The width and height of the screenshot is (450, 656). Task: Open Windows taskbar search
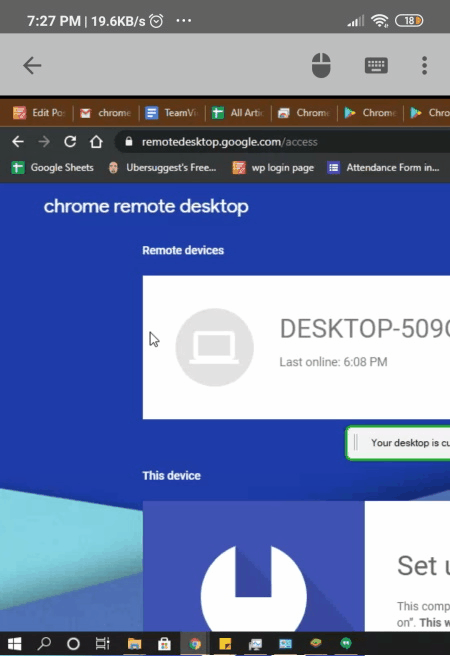(44, 643)
